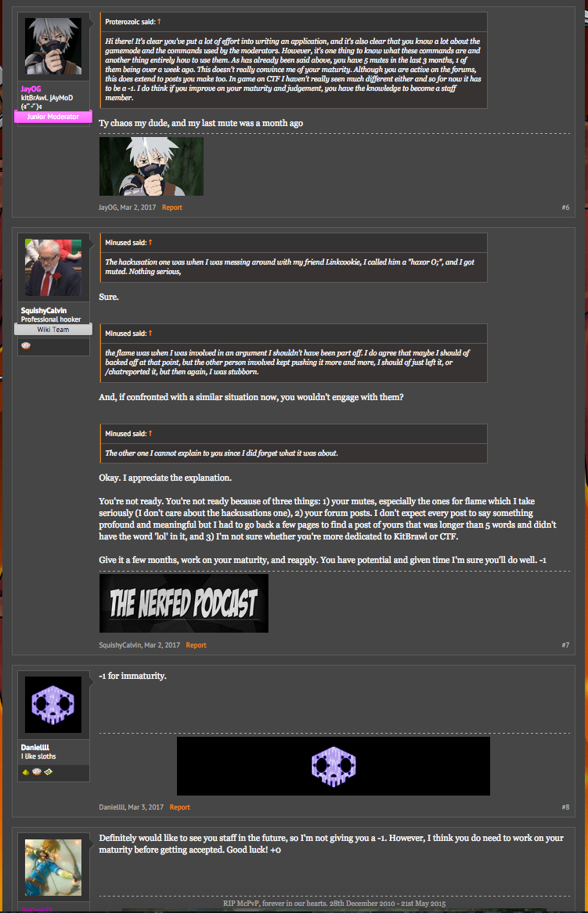Open JayOG's masked ninja avatar
The width and height of the screenshot is (588, 913).
point(53,46)
